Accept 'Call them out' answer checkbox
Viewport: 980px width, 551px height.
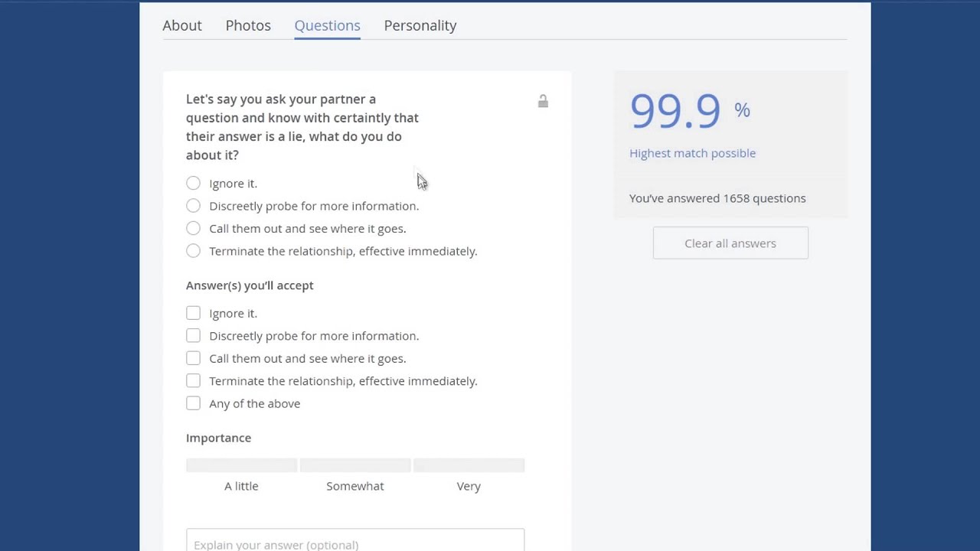click(x=193, y=358)
